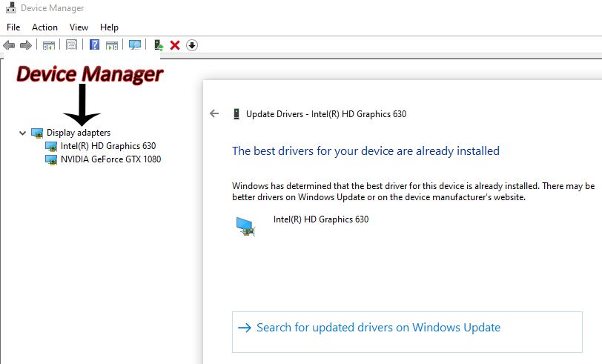Select the Display adapters category label
Screen dimensions: 602x364
coord(79,133)
